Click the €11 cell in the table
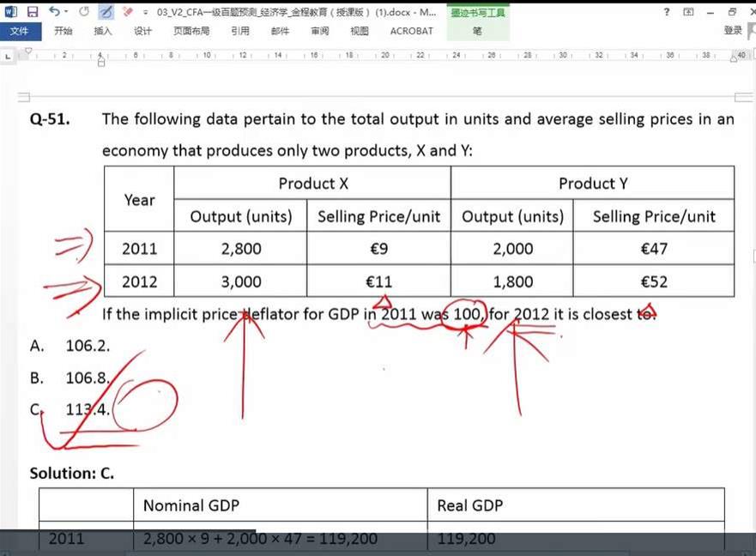Viewport: 756px width, 556px height. click(x=378, y=281)
